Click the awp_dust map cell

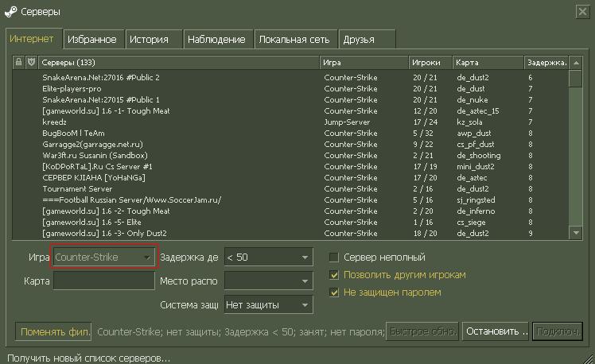(x=474, y=133)
